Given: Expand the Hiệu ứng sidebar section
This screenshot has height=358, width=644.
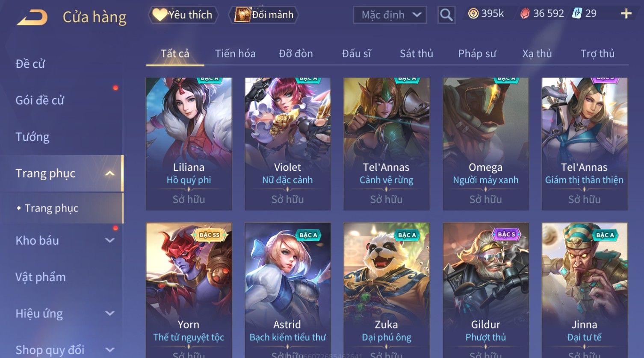Looking at the screenshot, I should coord(110,314).
